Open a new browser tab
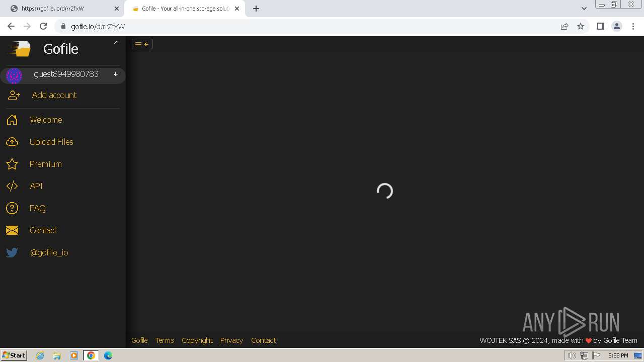The width and height of the screenshot is (644, 362). [256, 9]
